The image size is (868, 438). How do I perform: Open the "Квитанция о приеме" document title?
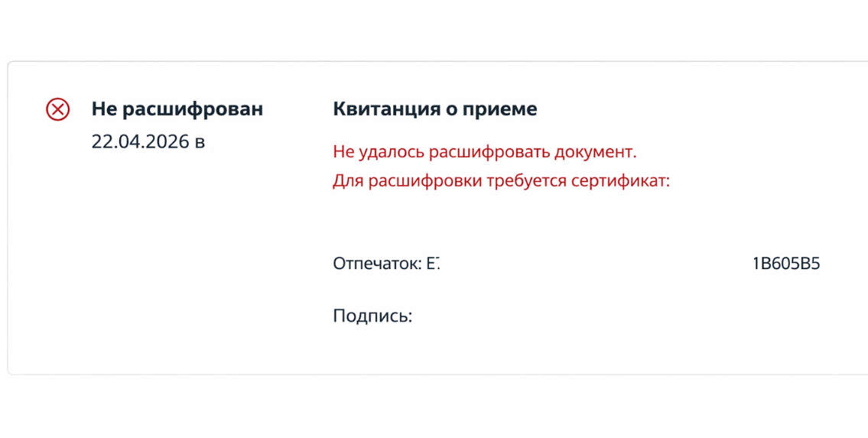434,109
